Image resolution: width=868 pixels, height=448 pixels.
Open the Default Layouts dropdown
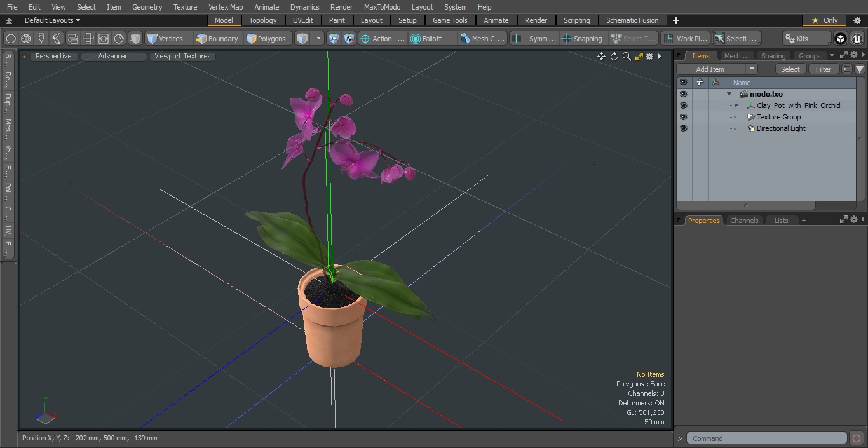[x=52, y=20]
